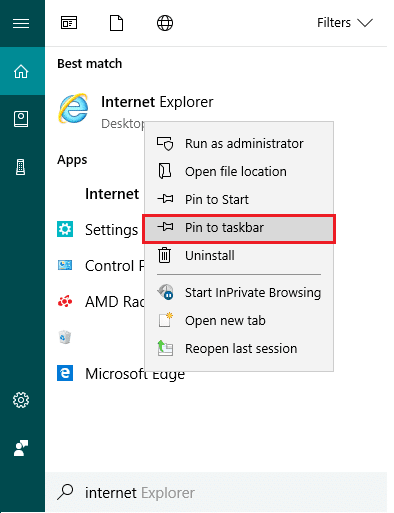394x513 pixels.
Task: Click the devices tower icon in sidebar
Action: [21, 167]
